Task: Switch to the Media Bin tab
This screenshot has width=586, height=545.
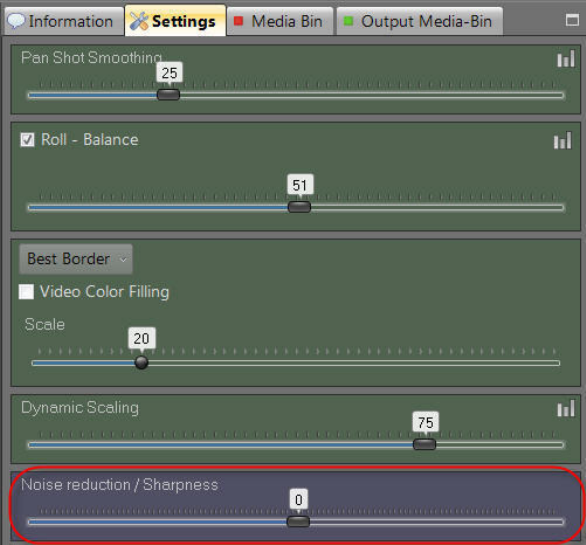Action: click(x=280, y=21)
